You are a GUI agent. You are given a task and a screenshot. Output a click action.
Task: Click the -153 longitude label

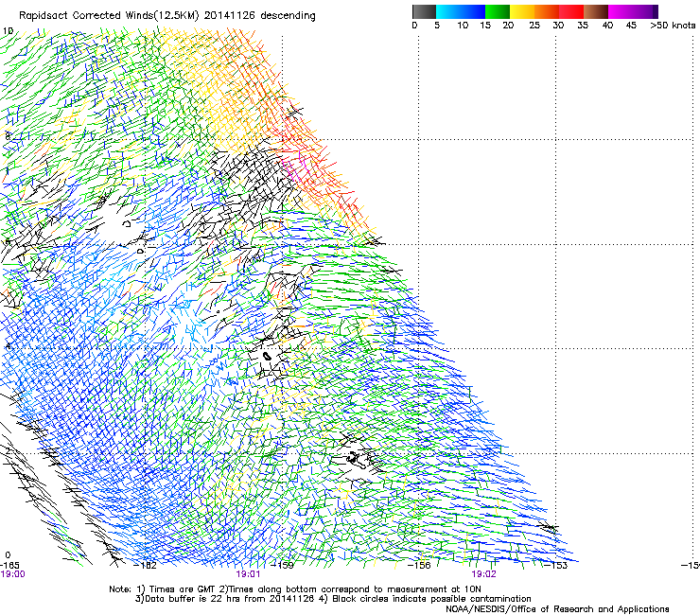click(556, 566)
